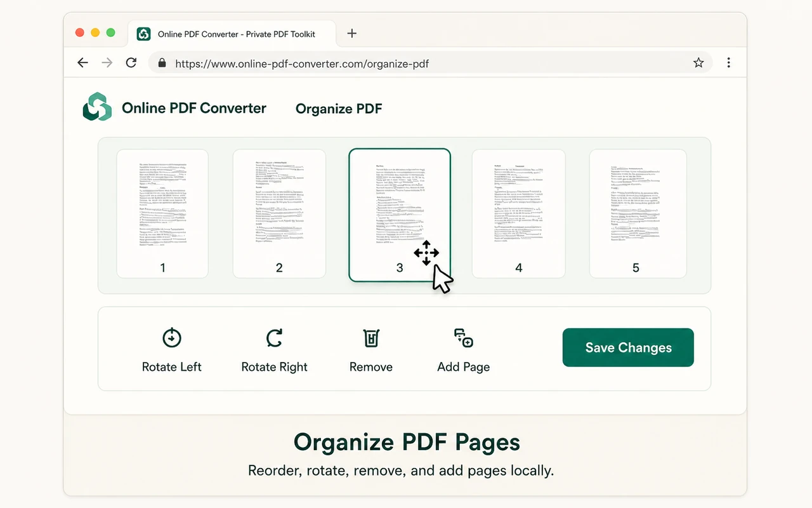Focus the URL address field
Image resolution: width=812 pixels, height=508 pixels.
[430, 63]
